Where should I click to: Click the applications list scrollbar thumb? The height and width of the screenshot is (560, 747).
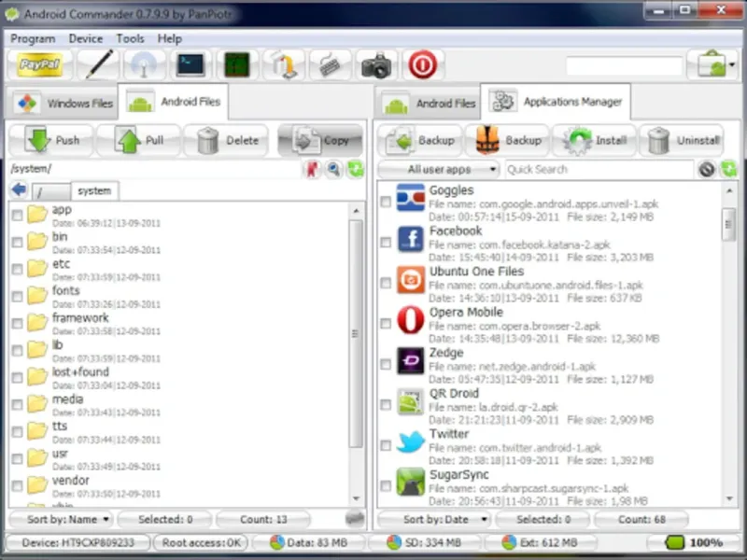(x=728, y=224)
